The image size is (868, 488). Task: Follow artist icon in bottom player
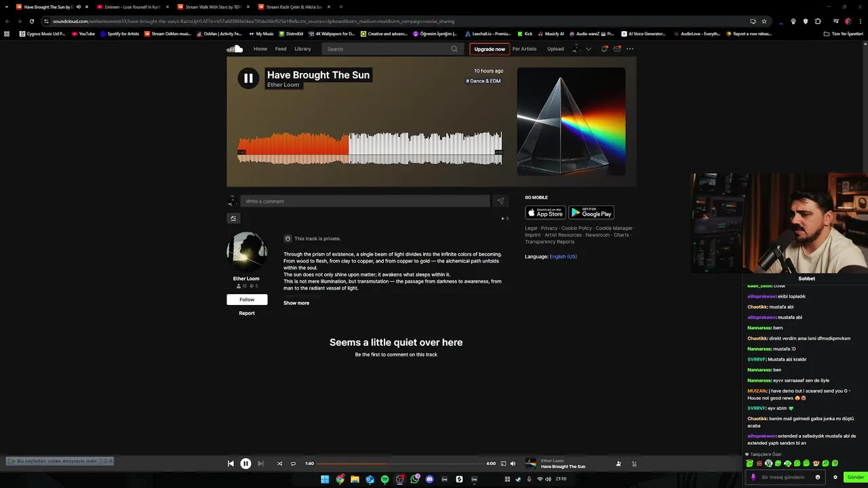tap(618, 464)
